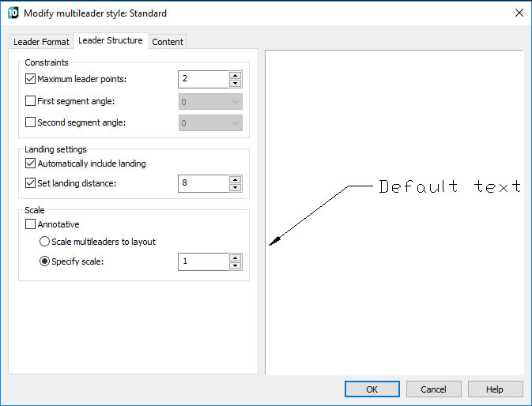The height and width of the screenshot is (406, 532).
Task: Enable First segment angle checkbox
Action: (31, 101)
